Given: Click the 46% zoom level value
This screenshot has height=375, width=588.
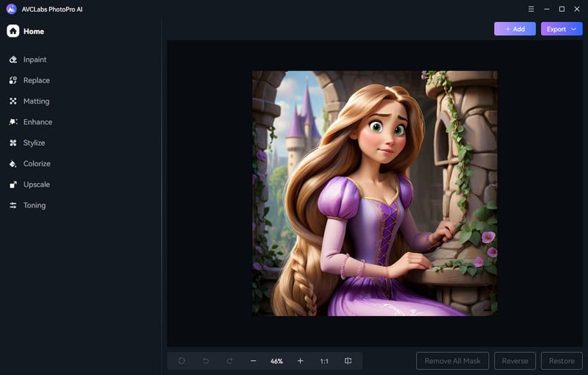Looking at the screenshot, I should 277,361.
